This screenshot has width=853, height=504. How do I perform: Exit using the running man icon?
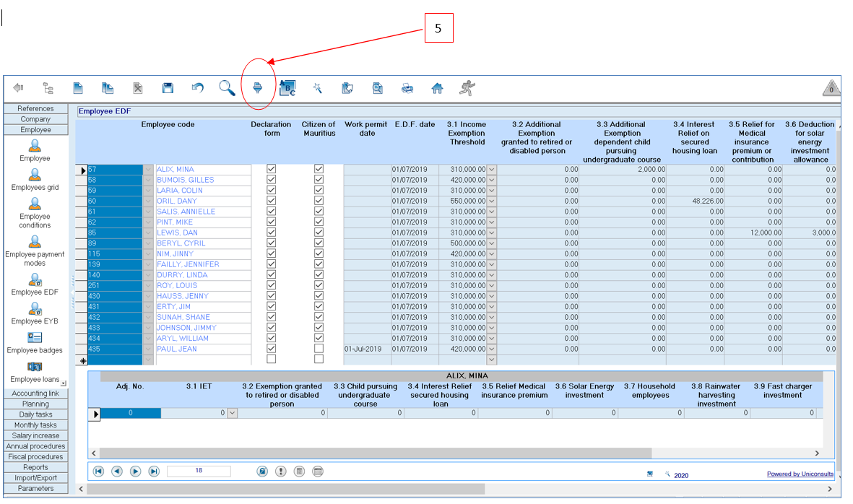(x=467, y=87)
